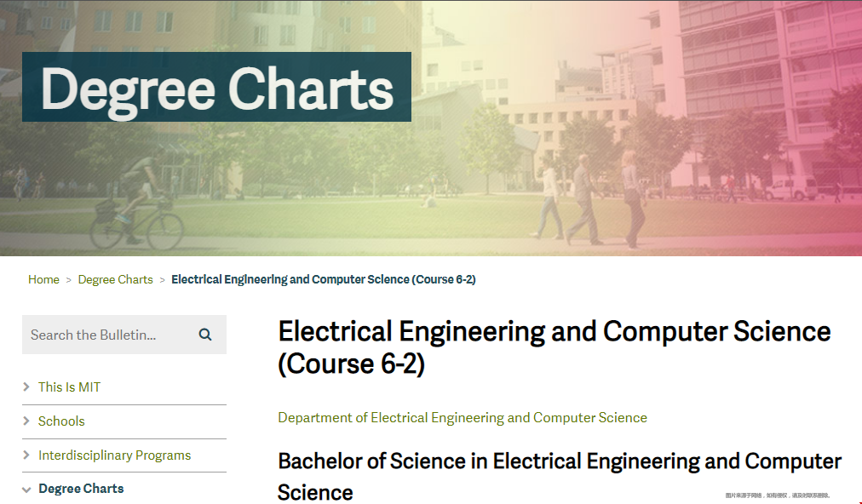Expand the Schools section arrow

26,421
